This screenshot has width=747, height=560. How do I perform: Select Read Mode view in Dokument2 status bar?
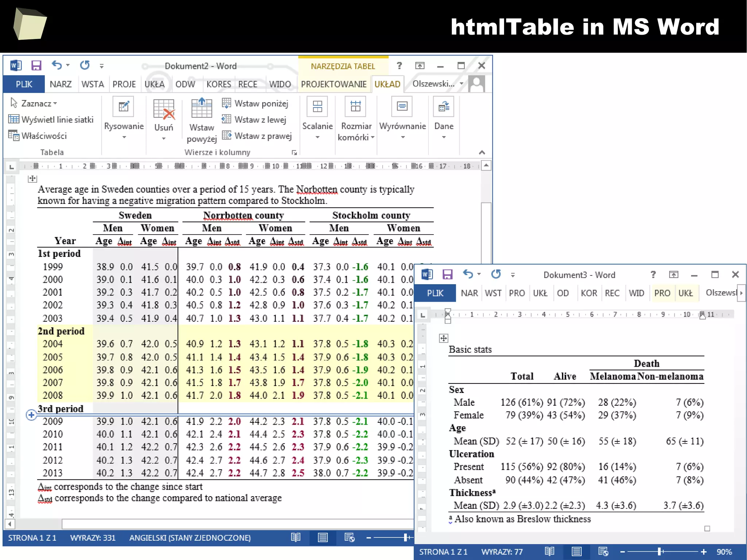296,537
